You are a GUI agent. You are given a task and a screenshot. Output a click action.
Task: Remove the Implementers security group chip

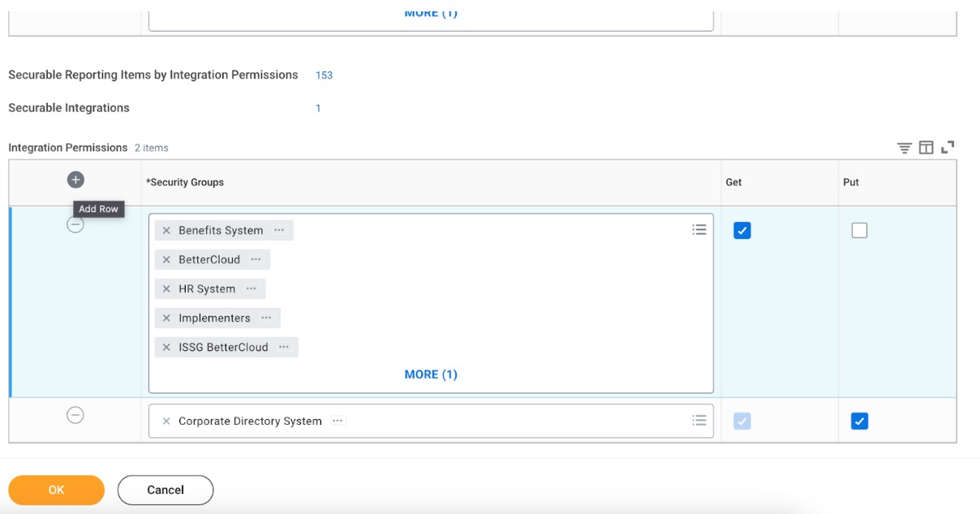pyautogui.click(x=166, y=317)
